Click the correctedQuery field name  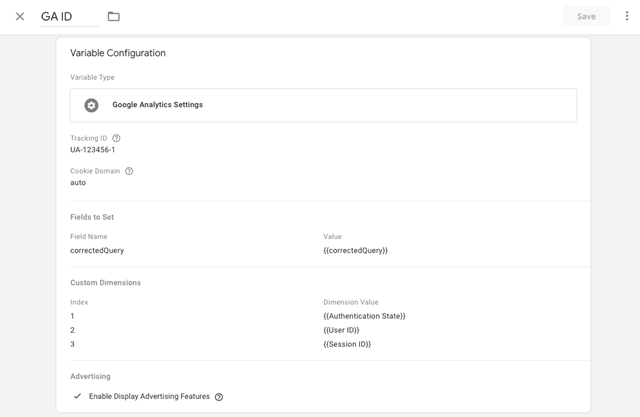coord(97,251)
